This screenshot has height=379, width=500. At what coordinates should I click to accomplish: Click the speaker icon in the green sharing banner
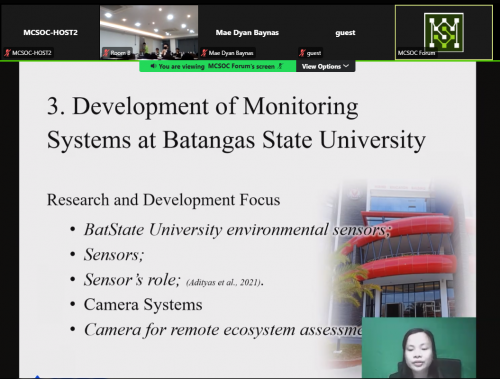(153, 66)
